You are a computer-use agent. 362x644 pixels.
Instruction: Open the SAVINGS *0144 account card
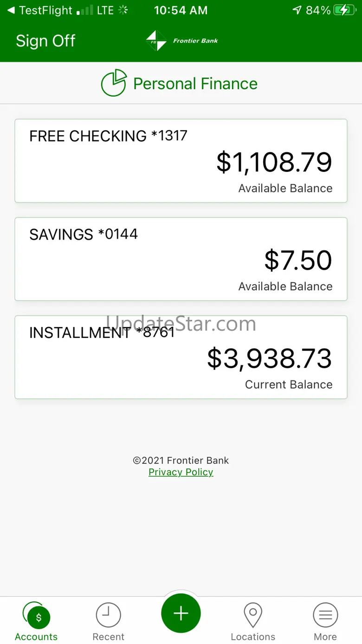click(181, 259)
